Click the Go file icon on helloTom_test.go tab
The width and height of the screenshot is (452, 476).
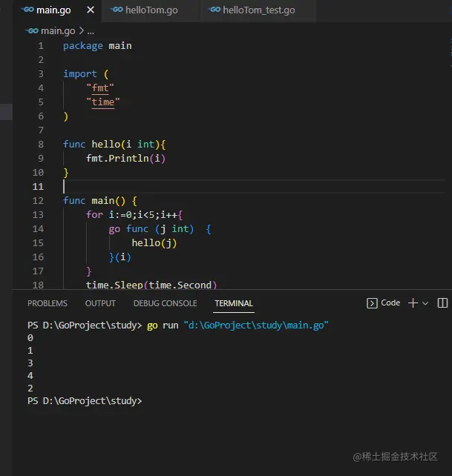coord(214,10)
